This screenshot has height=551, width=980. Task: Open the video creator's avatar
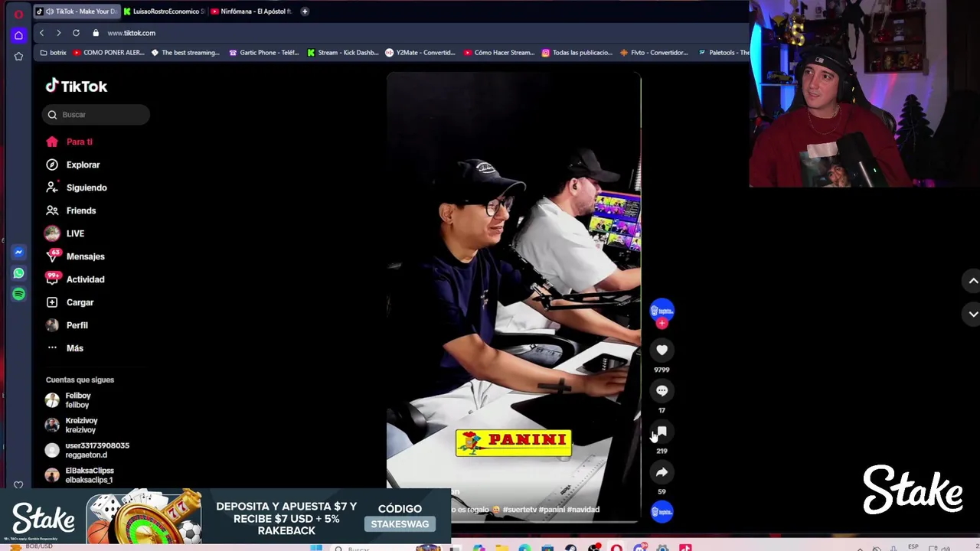click(x=661, y=310)
